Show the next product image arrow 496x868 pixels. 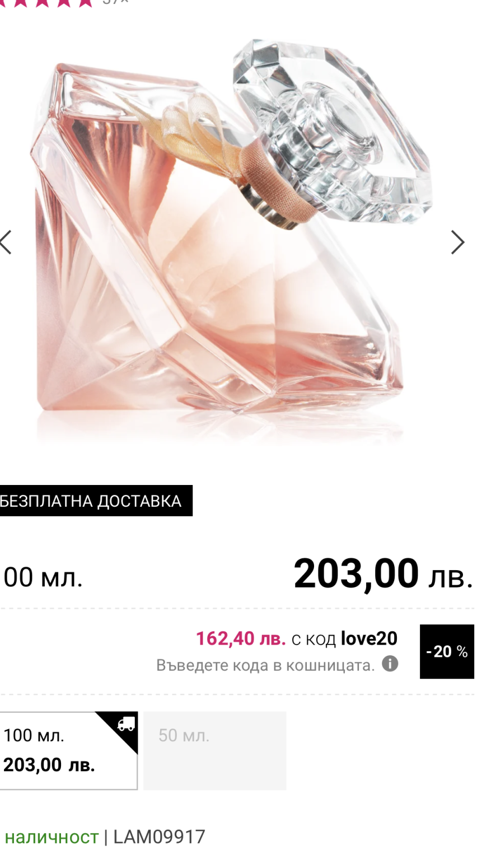click(458, 242)
